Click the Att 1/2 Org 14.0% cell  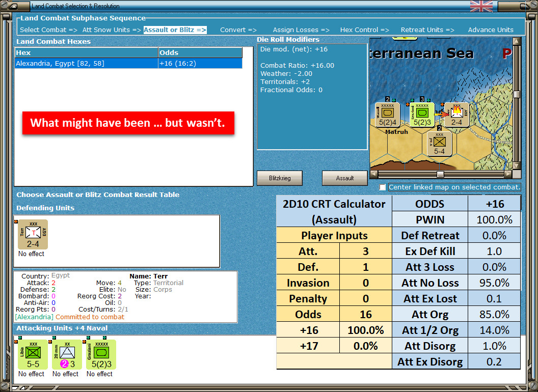coord(494,330)
